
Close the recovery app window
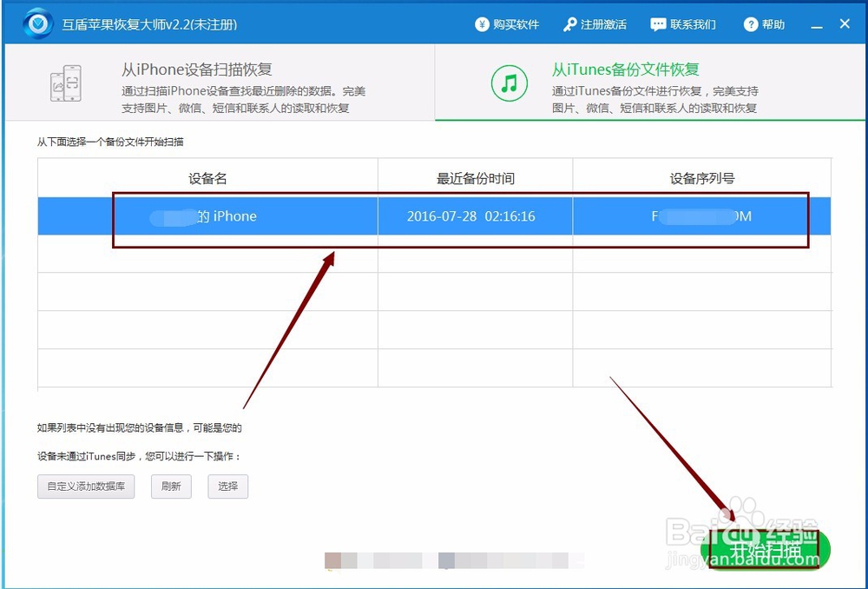tap(845, 23)
